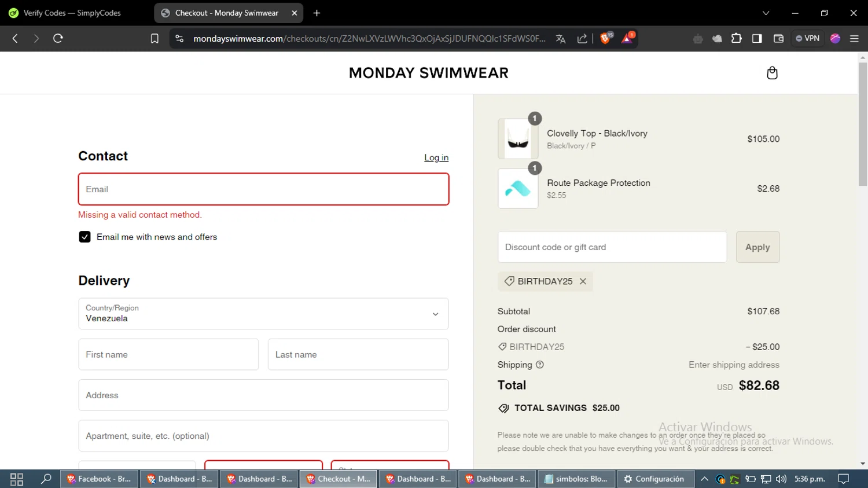This screenshot has height=488, width=868.
Task: Click the Route Package Protection thumbnail
Action: tap(518, 189)
